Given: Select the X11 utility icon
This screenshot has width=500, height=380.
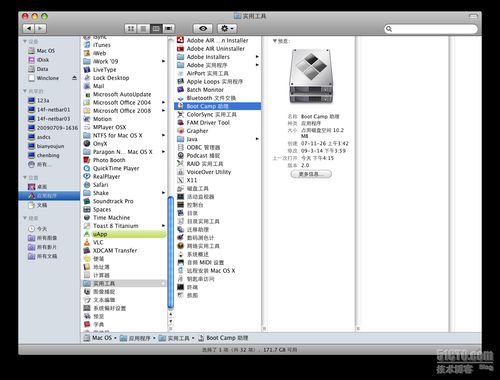Looking at the screenshot, I should pos(181,180).
